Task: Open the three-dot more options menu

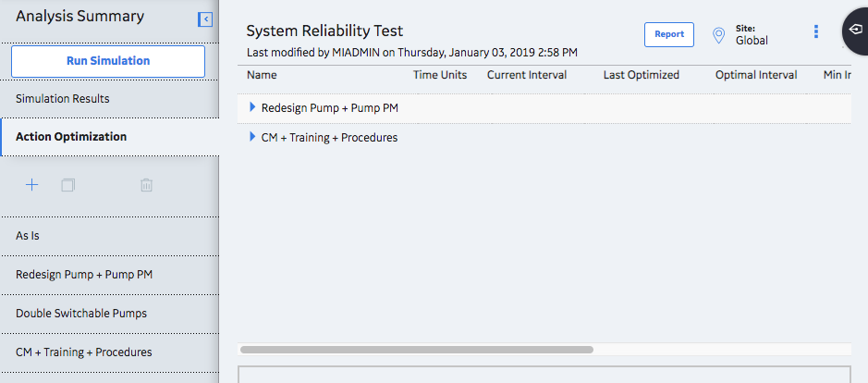Action: [816, 31]
